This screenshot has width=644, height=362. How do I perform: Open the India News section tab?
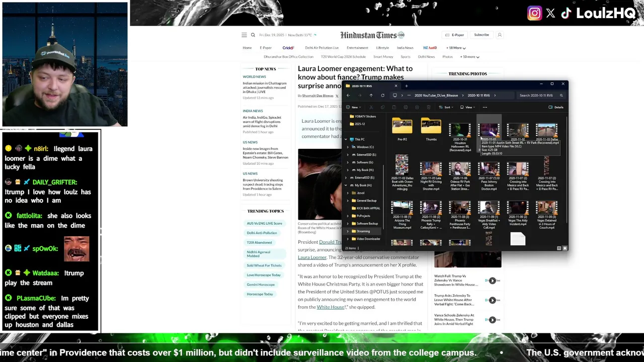pos(405,48)
